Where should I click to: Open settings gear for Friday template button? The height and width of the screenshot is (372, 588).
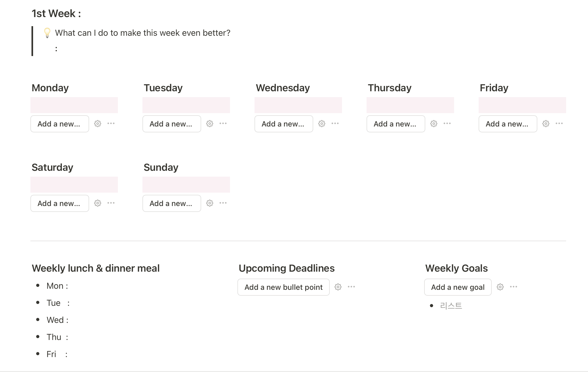coord(546,124)
